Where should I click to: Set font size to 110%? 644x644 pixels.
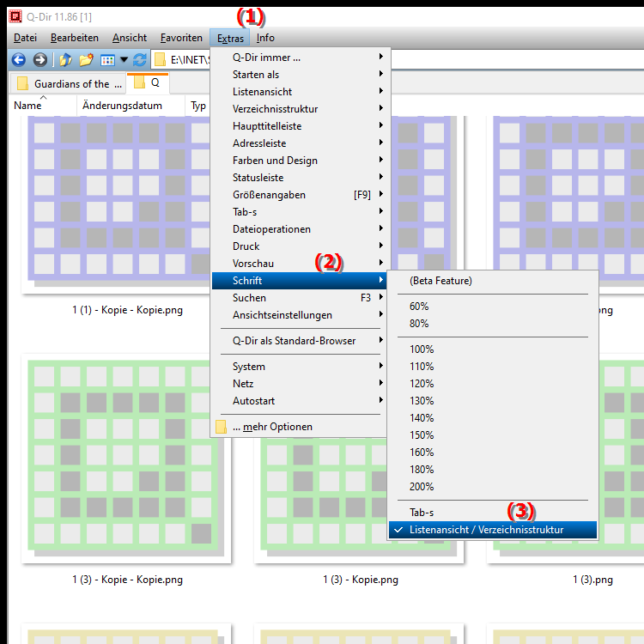(x=493, y=367)
